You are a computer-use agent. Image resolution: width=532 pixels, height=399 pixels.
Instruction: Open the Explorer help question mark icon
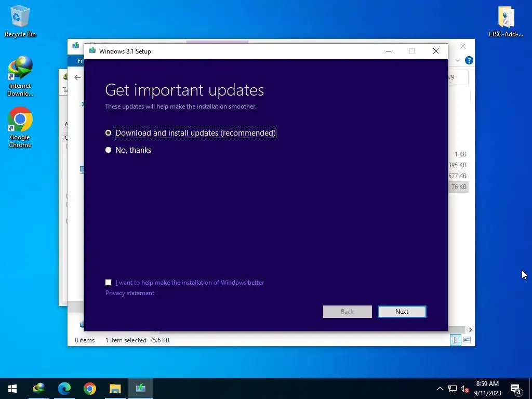click(x=469, y=60)
